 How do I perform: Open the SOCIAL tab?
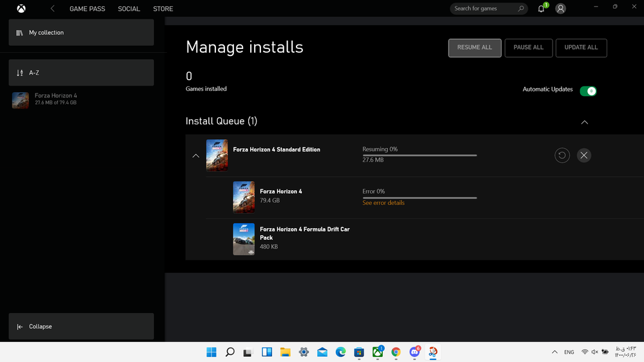pos(129,8)
